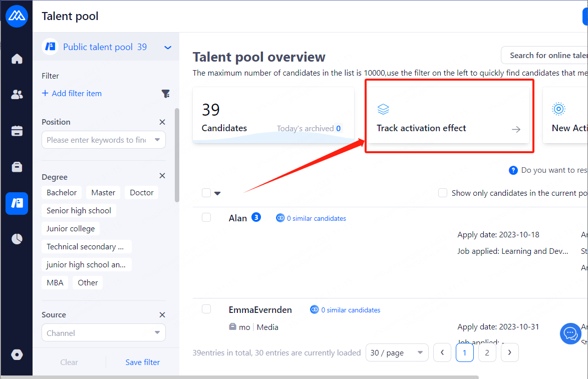Screen dimensions: 588x379
Task: Open the briefcase jobs icon in sidebar
Action: click(17, 167)
